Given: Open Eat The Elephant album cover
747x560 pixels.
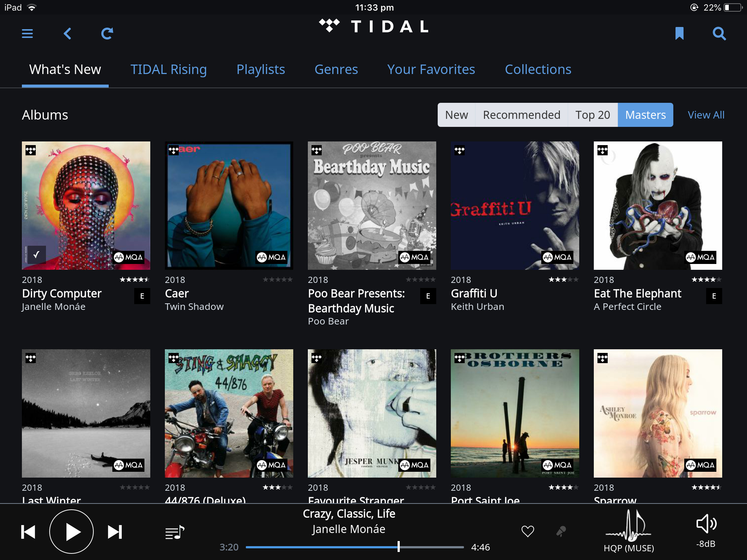Looking at the screenshot, I should 658,206.
